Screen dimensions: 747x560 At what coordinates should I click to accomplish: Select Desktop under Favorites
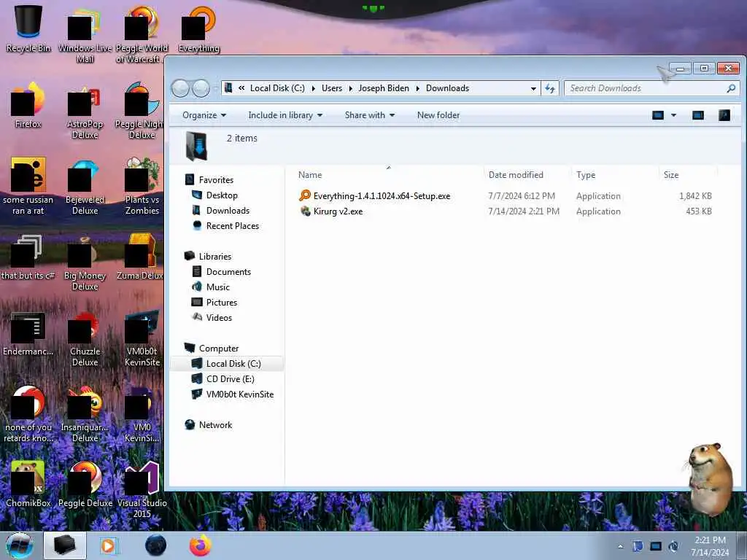[x=222, y=195]
